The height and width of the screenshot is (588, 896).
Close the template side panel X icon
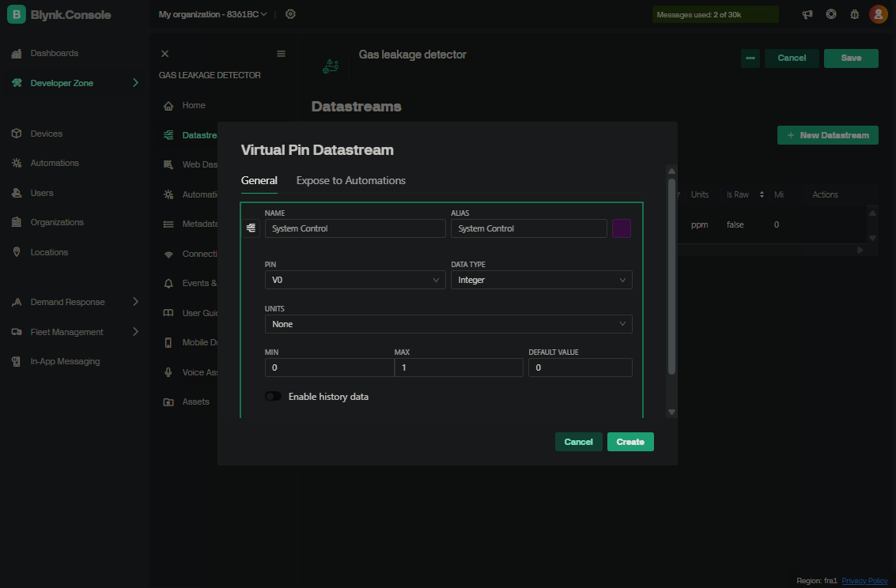pos(164,54)
